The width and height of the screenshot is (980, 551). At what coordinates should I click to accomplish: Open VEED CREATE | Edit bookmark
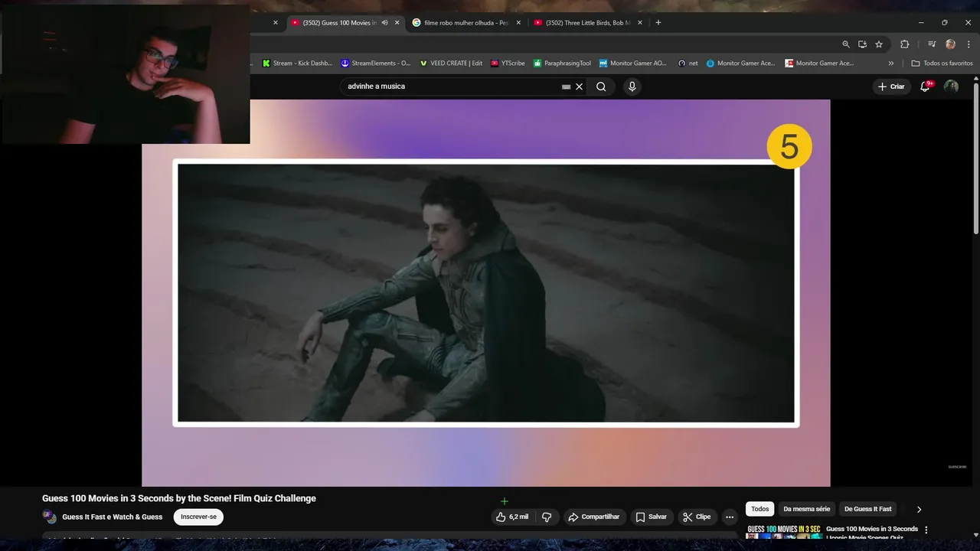tap(451, 64)
